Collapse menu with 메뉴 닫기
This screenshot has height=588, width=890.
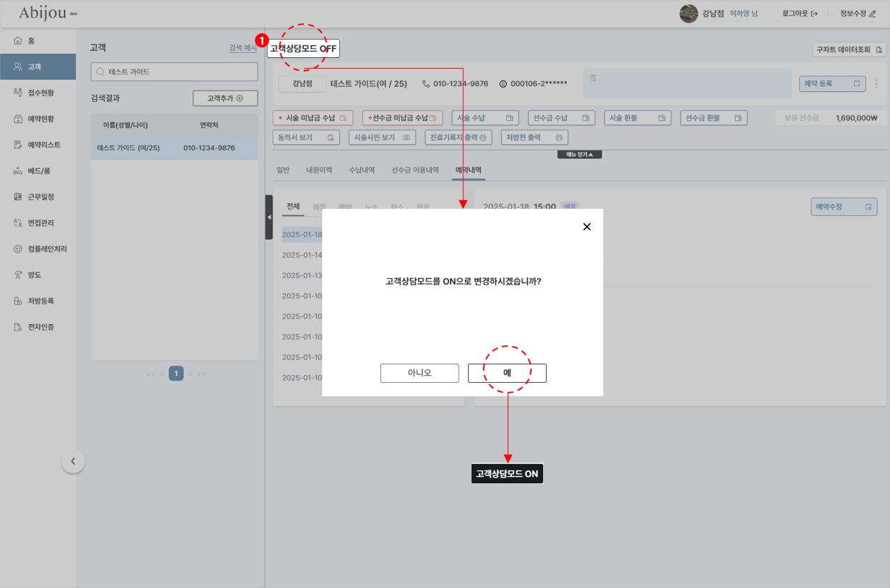[580, 154]
